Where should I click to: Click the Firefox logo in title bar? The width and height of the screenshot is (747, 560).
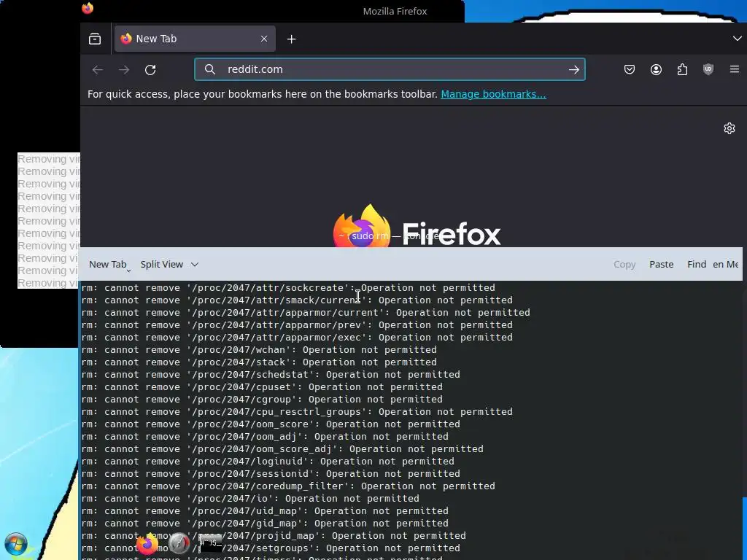point(88,9)
